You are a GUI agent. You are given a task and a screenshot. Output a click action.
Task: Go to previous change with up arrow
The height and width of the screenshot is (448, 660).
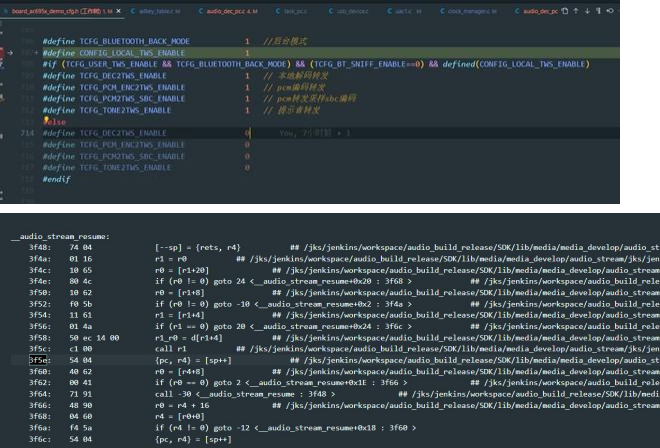point(576,11)
